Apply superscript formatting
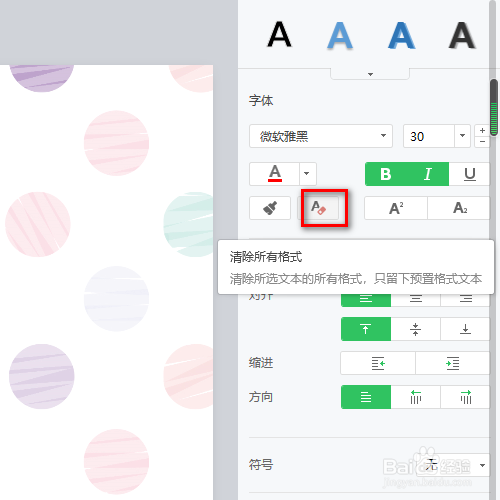 (396, 208)
